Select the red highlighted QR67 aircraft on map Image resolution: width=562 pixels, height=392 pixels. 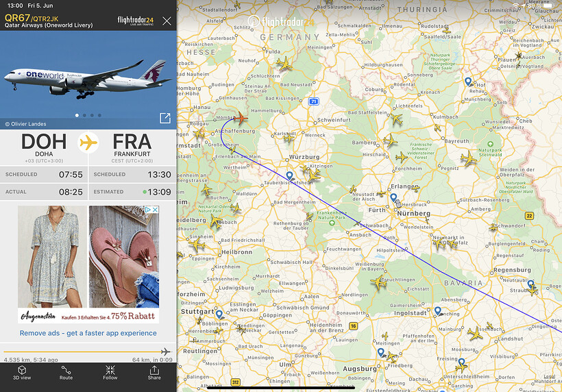tap(241, 118)
